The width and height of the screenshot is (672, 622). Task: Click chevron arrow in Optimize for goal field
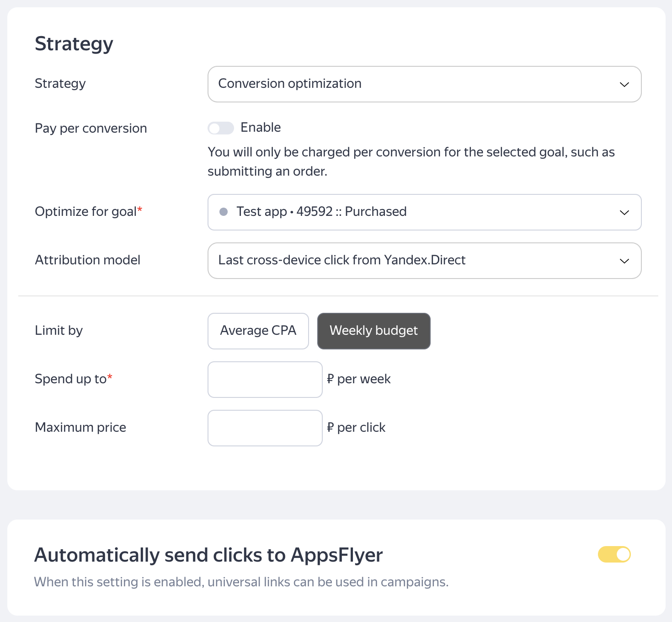624,213
